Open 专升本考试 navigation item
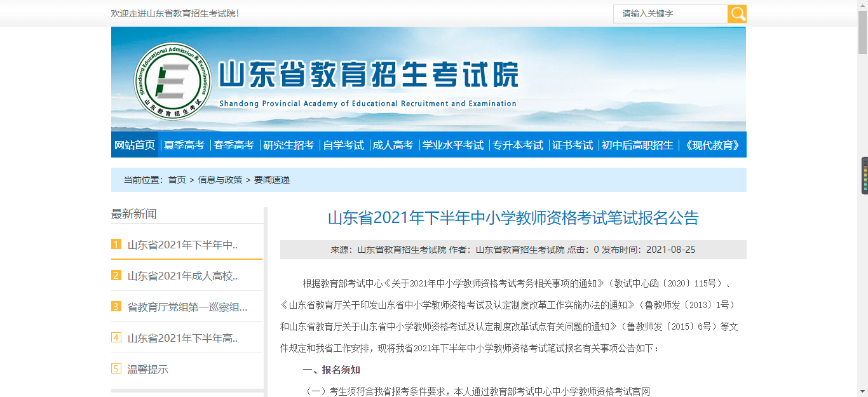 point(518,145)
